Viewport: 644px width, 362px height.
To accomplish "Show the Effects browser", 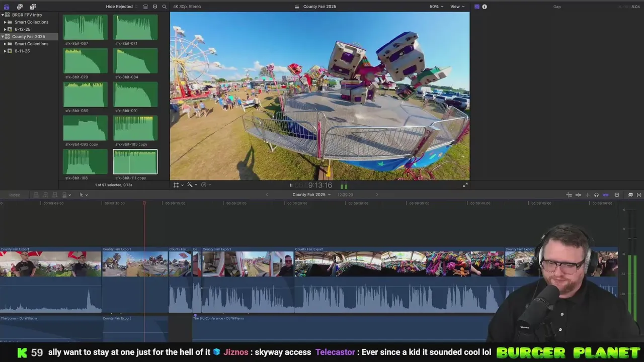I will 630,195.
